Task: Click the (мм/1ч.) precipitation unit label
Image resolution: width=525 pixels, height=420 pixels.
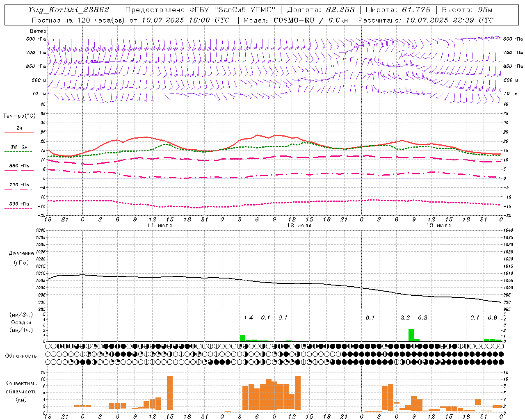Action: tap(21, 330)
